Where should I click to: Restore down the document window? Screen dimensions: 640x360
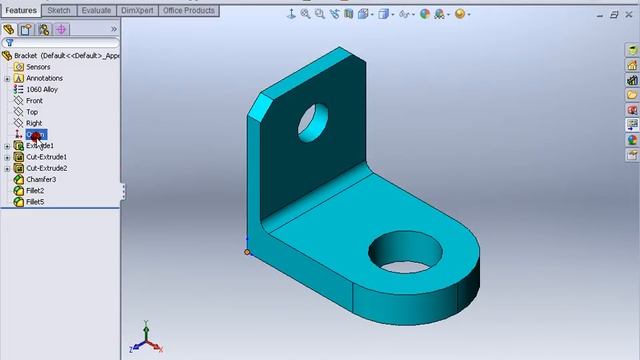tap(614, 15)
